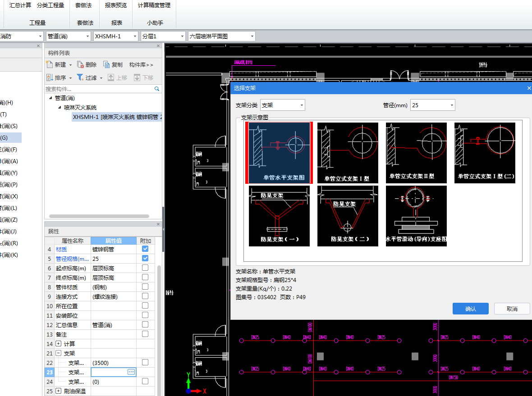Screen dimensions: 532x396
Task: Toggle the checkbox in row 22 (3500)
Action: 145,362
